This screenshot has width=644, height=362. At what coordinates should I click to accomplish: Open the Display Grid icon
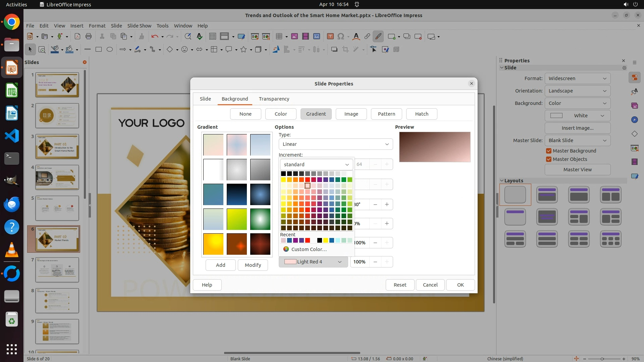click(x=212, y=37)
